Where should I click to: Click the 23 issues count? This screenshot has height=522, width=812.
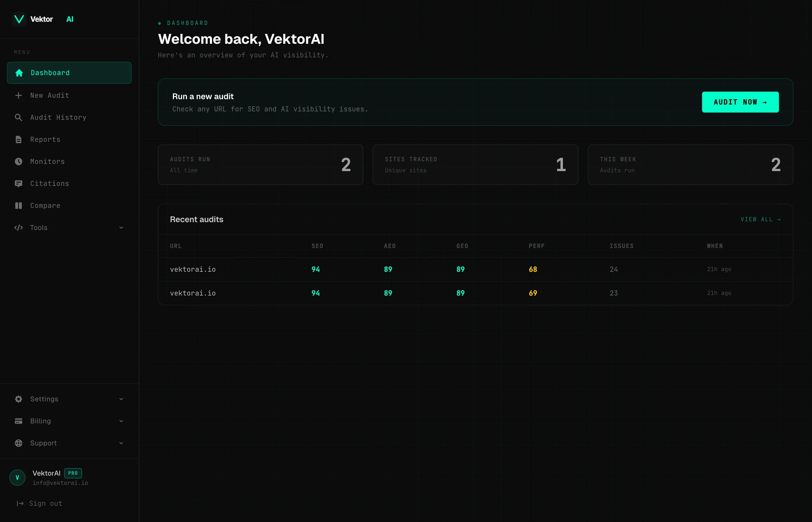[x=613, y=293]
